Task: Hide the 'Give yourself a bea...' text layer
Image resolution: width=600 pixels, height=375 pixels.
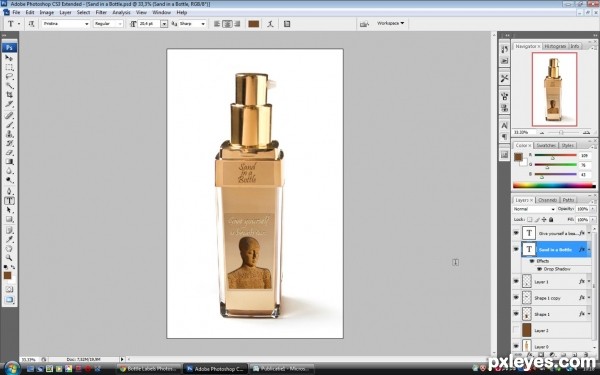Action: point(516,233)
